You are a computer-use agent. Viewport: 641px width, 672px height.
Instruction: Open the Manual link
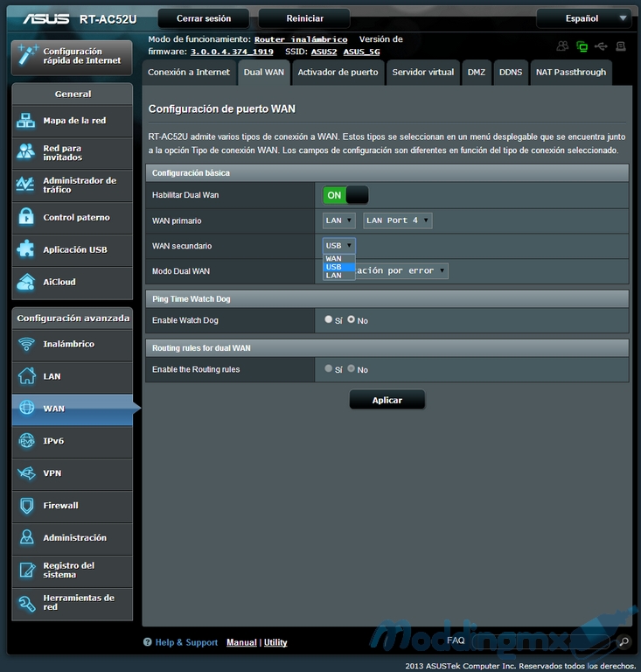click(x=241, y=642)
